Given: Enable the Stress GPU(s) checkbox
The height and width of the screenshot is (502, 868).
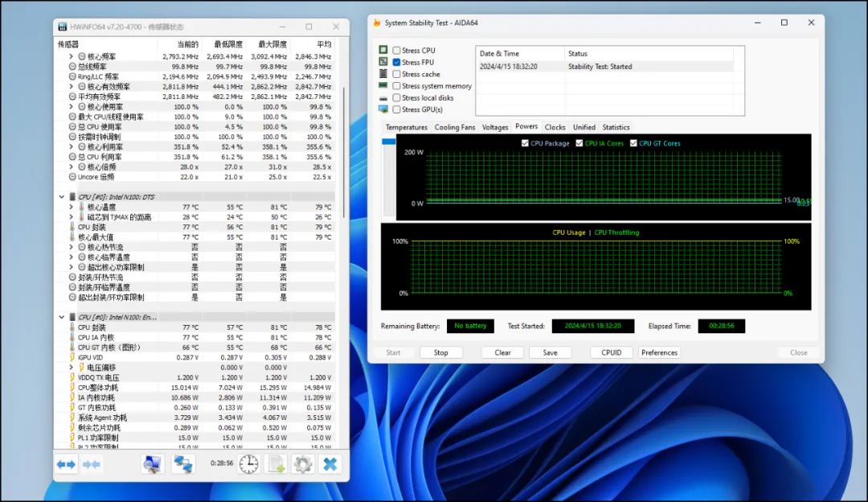Looking at the screenshot, I should pos(396,109).
